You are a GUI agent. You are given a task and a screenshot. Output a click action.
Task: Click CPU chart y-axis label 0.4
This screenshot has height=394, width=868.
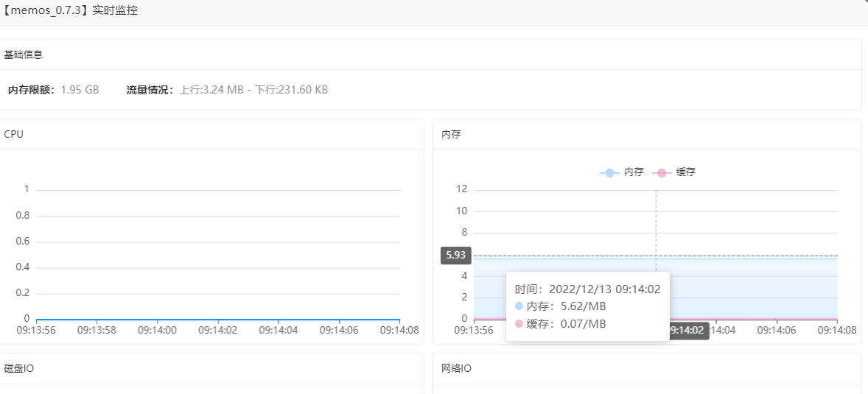(x=23, y=267)
